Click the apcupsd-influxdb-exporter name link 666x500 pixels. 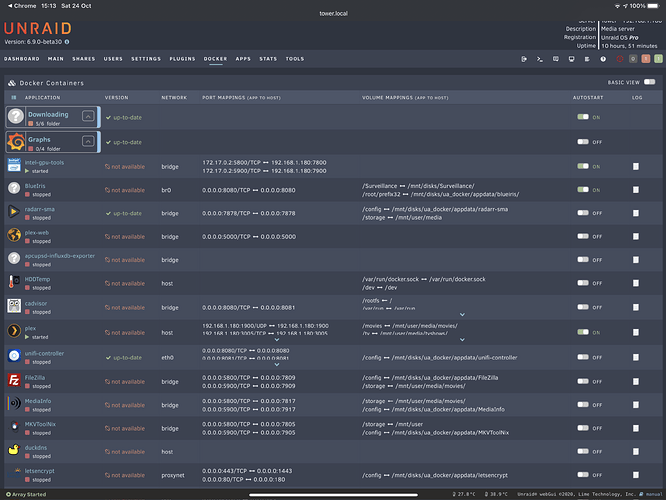pos(59,256)
